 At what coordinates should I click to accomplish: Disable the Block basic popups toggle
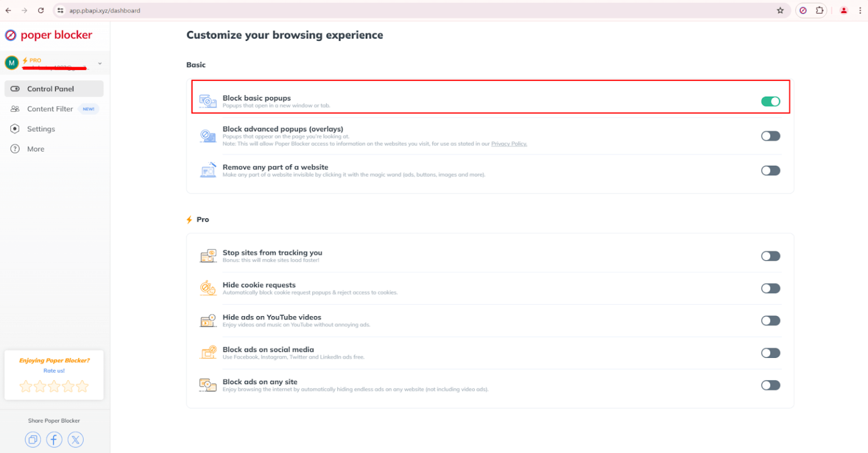[770, 101]
